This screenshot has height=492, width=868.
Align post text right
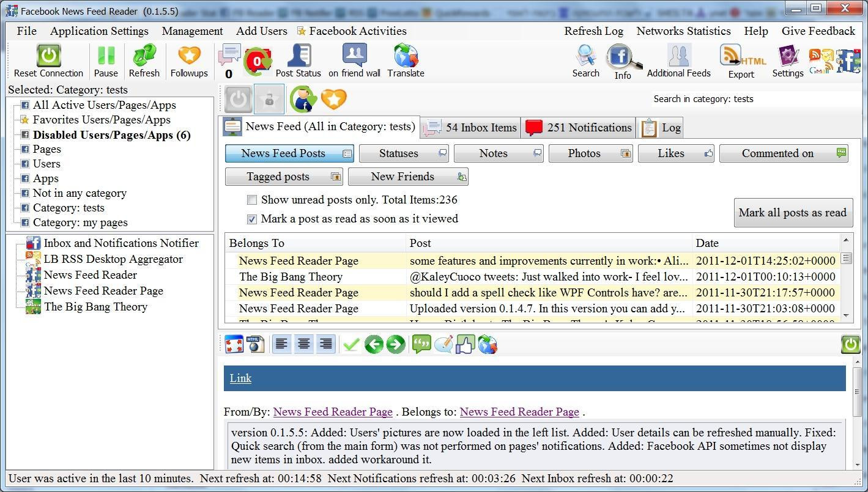[326, 344]
